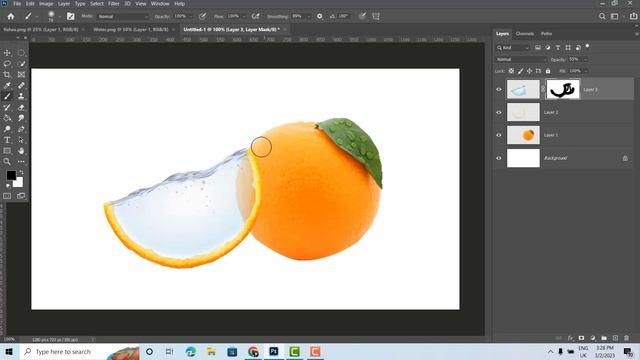Open Windows Start menu
The height and width of the screenshot is (360, 640).
pos(9,352)
